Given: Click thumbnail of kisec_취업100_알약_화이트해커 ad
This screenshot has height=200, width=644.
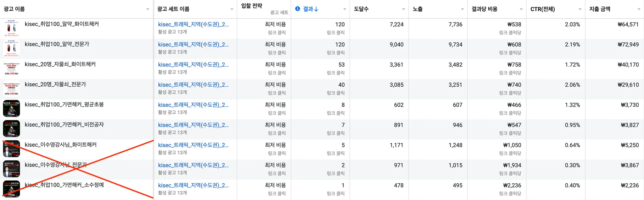Looking at the screenshot, I should click(11, 28).
